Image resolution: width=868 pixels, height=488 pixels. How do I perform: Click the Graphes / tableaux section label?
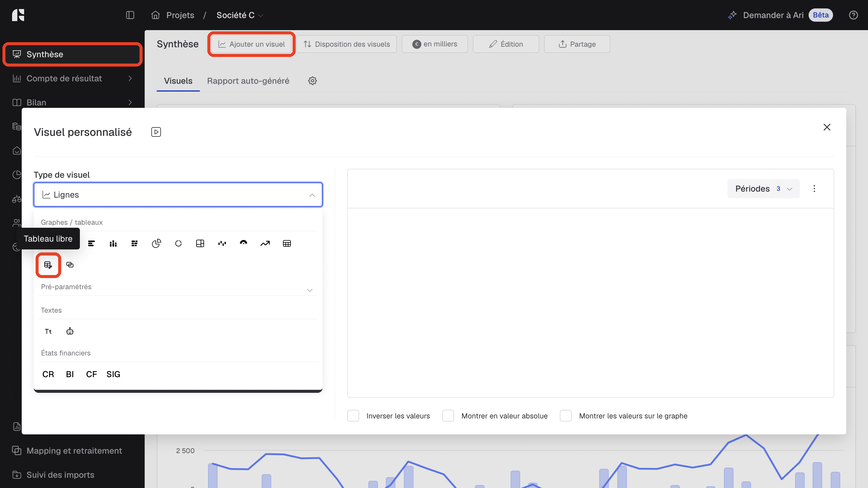click(x=72, y=222)
